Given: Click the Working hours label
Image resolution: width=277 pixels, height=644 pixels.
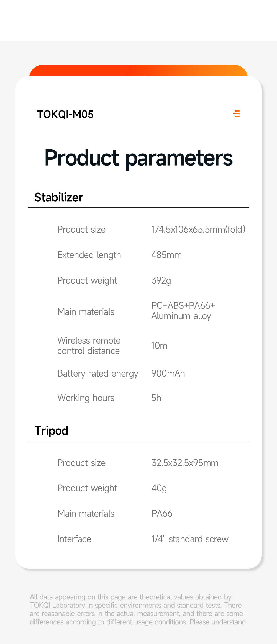Looking at the screenshot, I should [x=86, y=398].
